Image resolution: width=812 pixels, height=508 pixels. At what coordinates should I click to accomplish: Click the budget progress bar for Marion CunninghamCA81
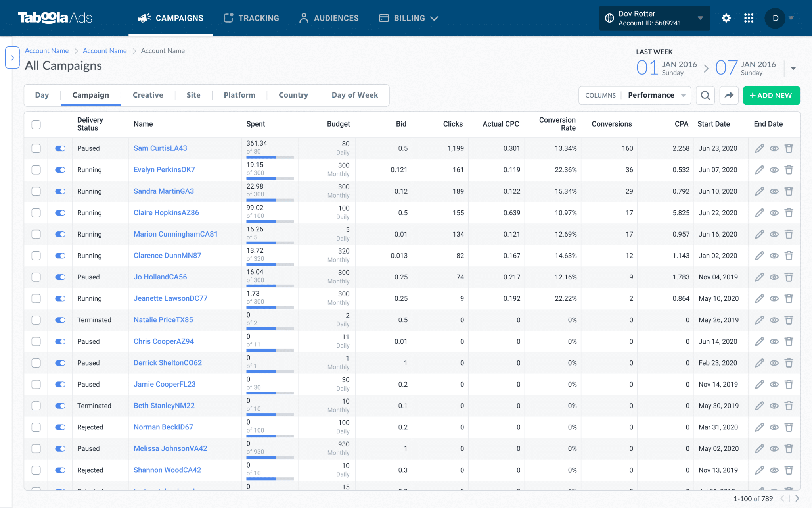pos(270,242)
